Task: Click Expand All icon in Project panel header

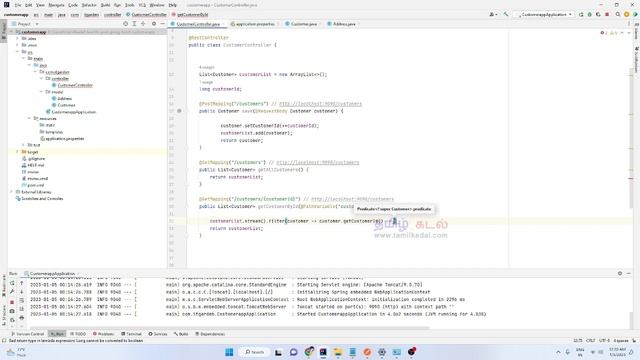Action: click(134, 24)
